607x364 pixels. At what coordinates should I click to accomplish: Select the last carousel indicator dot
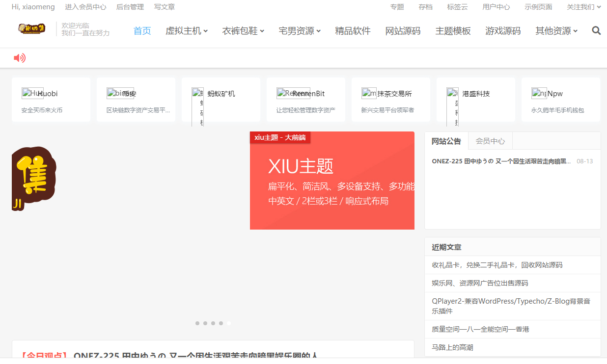click(229, 323)
